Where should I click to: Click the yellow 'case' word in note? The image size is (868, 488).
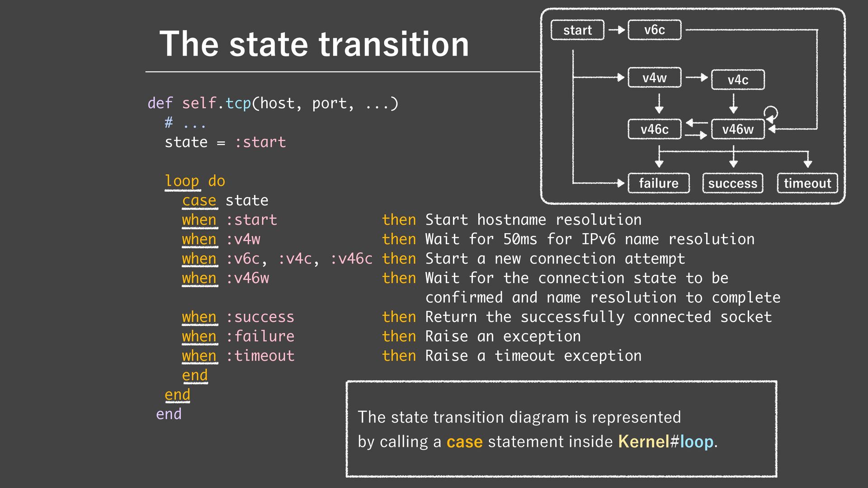(464, 441)
